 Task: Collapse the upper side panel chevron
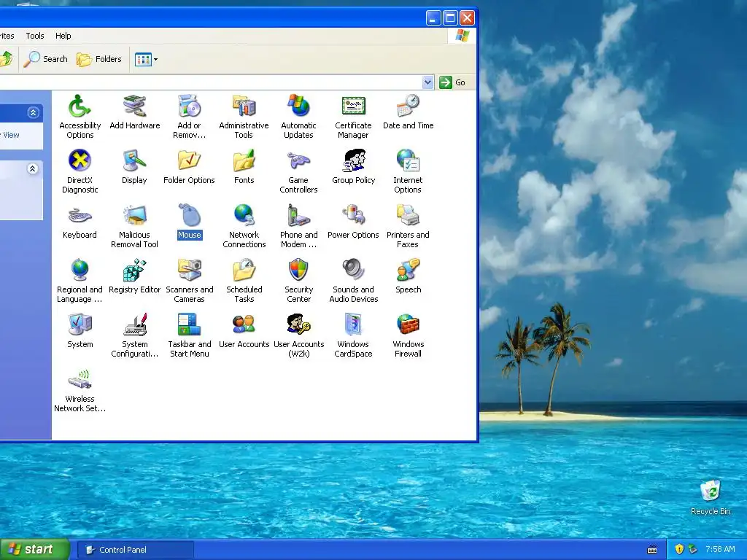pyautogui.click(x=33, y=113)
